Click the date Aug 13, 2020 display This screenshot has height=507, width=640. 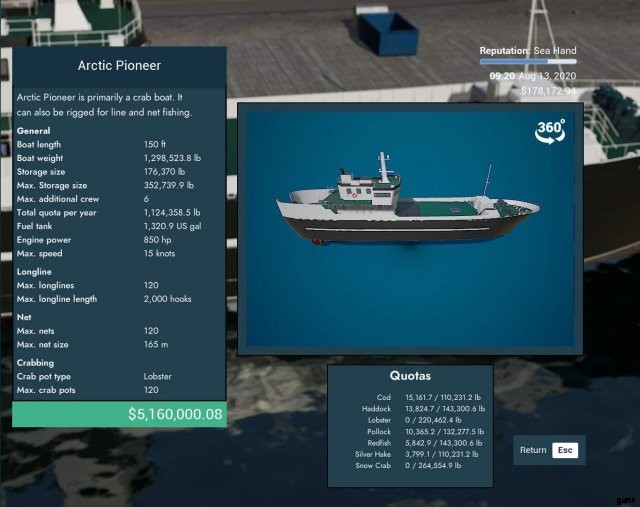(548, 76)
